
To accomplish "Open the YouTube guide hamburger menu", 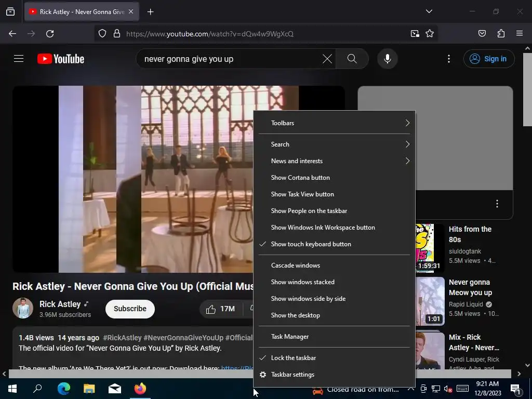I will coord(19,59).
